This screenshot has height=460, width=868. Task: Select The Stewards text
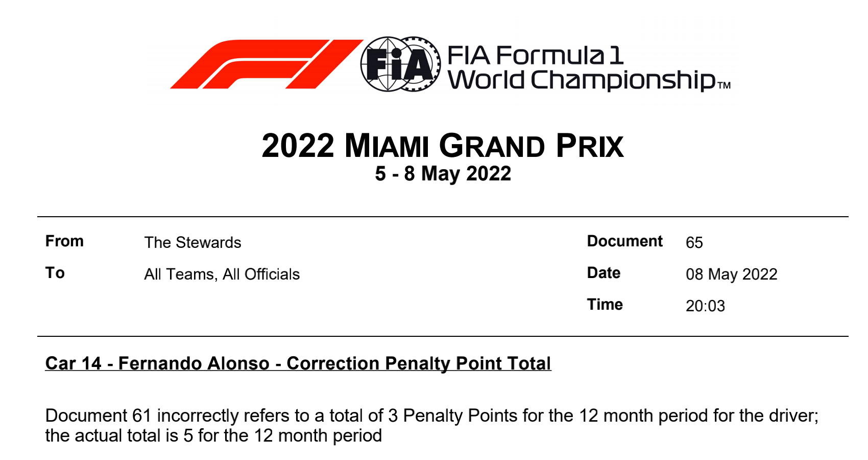click(x=192, y=242)
